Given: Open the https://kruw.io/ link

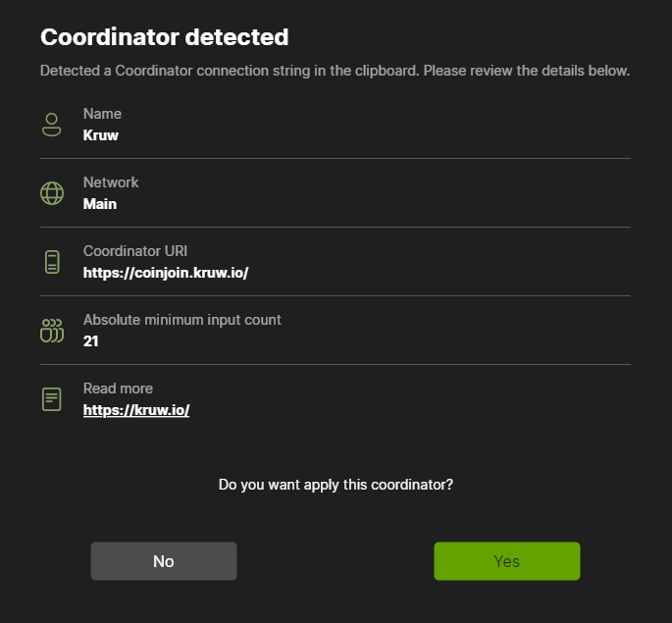Looking at the screenshot, I should (x=136, y=410).
